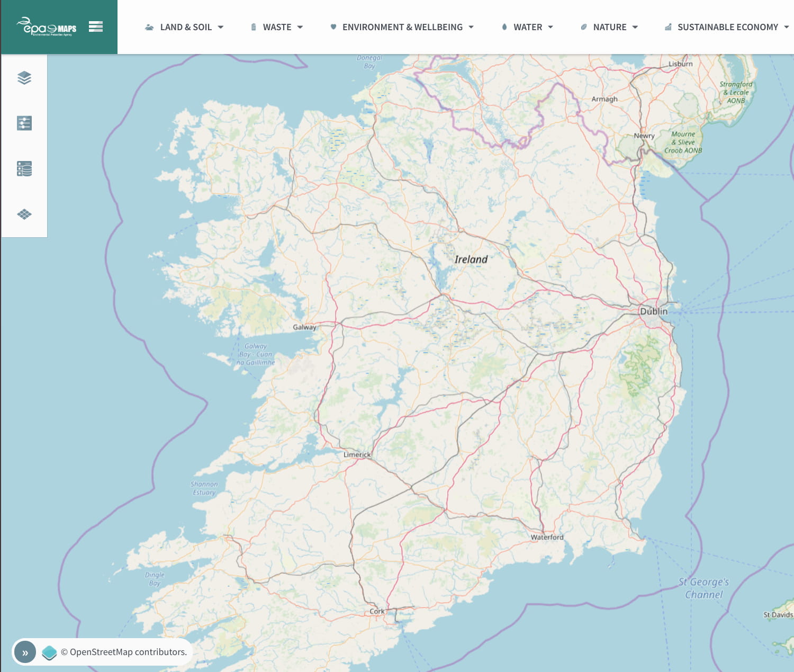The height and width of the screenshot is (672, 794).
Task: Click Dublin on the map
Action: point(654,311)
